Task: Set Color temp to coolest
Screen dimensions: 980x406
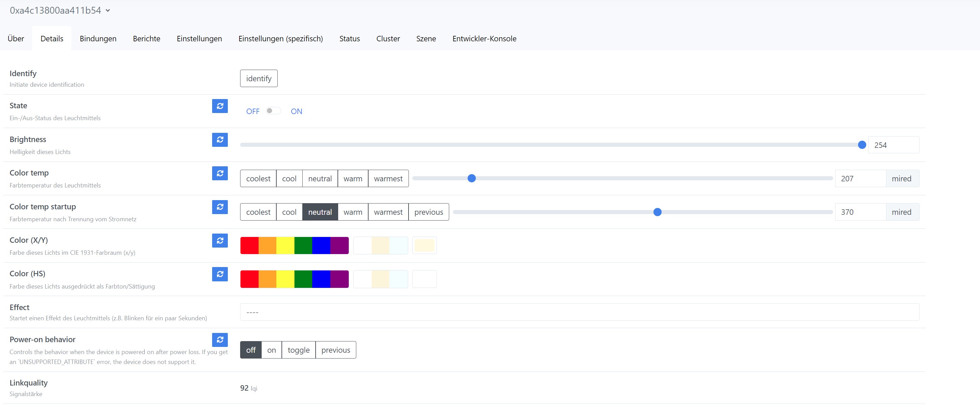Action: [x=258, y=178]
